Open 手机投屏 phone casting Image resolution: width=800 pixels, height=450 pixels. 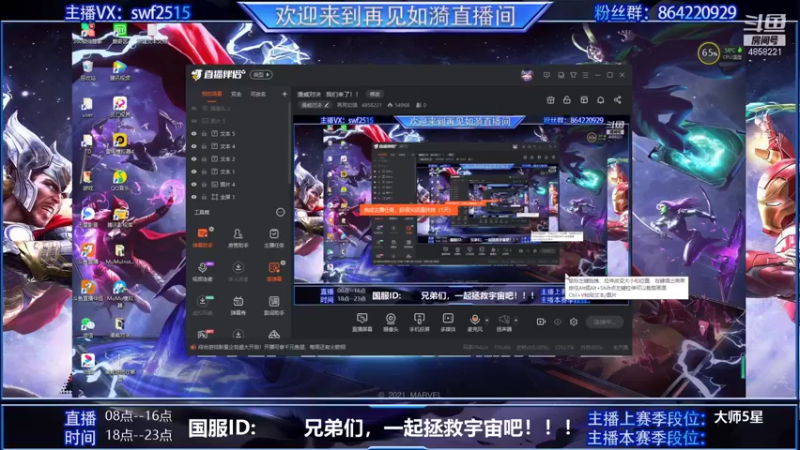pyautogui.click(x=419, y=322)
